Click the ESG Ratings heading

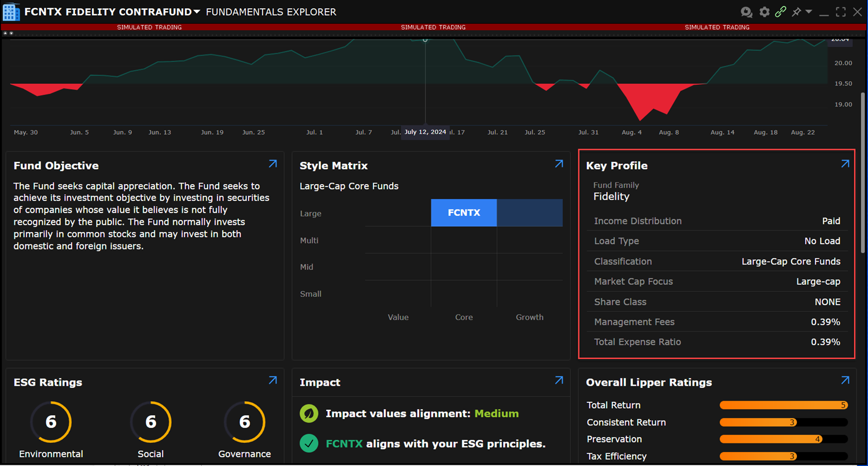tap(48, 383)
